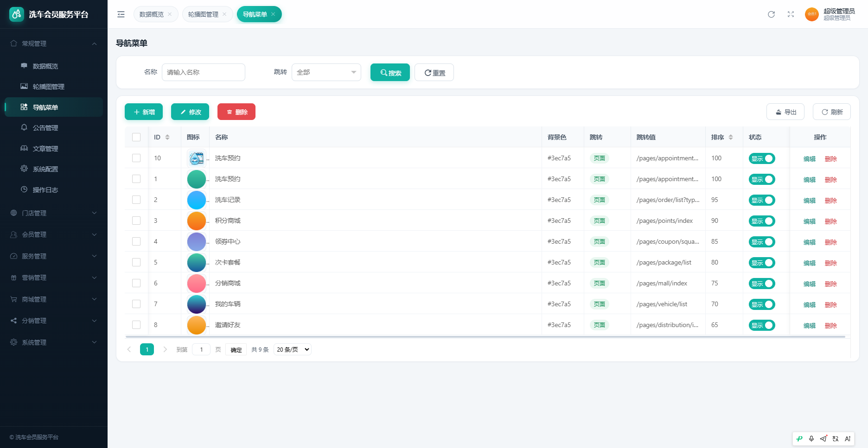Screen dimensions: 868x448
Task: Open the orange user avatar menu
Action: [811, 14]
